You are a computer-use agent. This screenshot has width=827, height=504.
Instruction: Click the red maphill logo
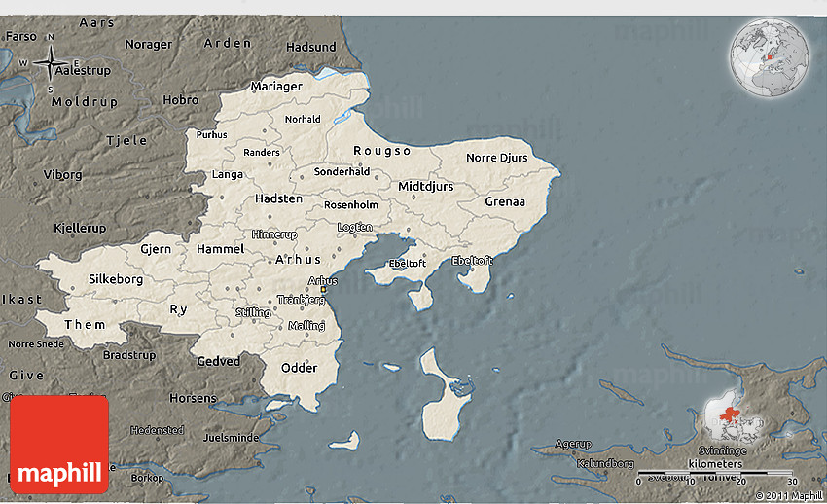[59, 444]
